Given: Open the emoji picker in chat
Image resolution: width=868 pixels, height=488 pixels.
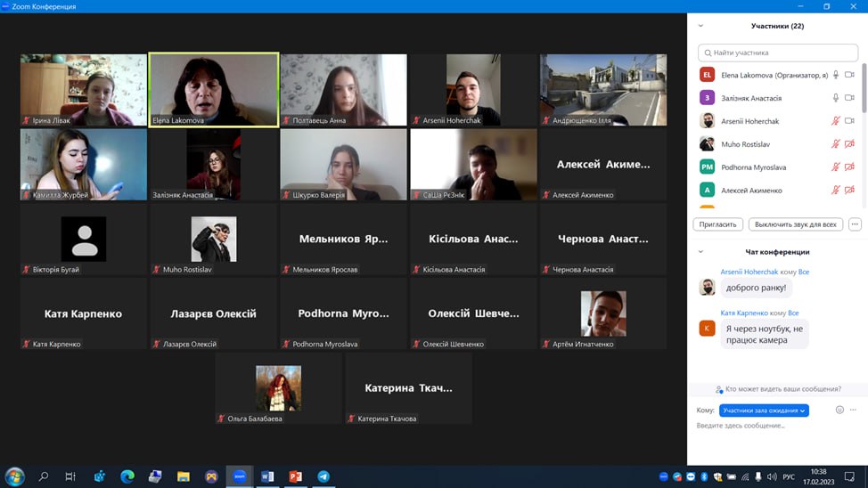Looking at the screenshot, I should tap(839, 410).
